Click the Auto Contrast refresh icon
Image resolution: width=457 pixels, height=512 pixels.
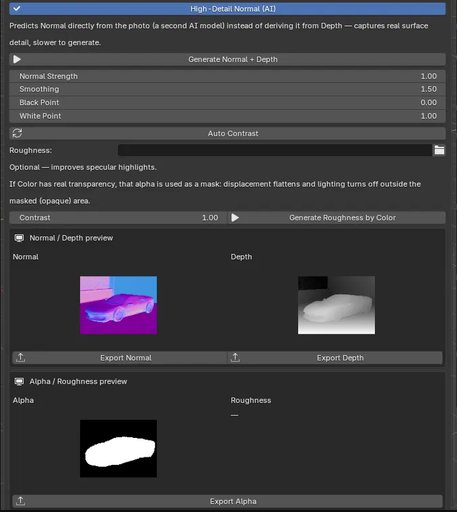(x=17, y=133)
